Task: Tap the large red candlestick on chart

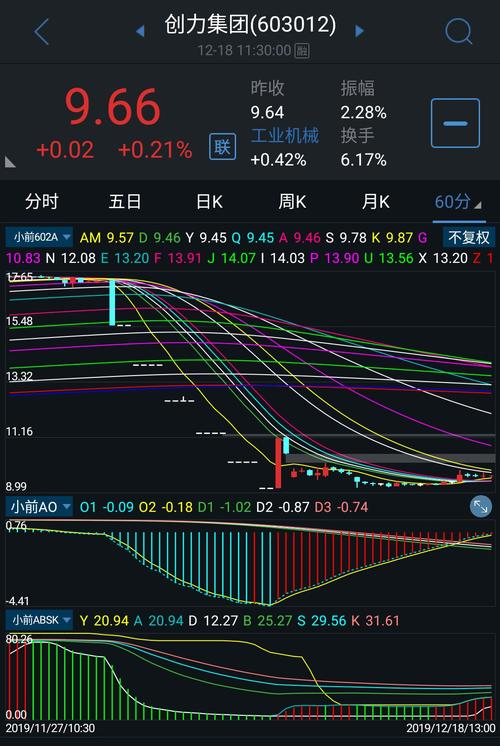Action: [x=278, y=463]
